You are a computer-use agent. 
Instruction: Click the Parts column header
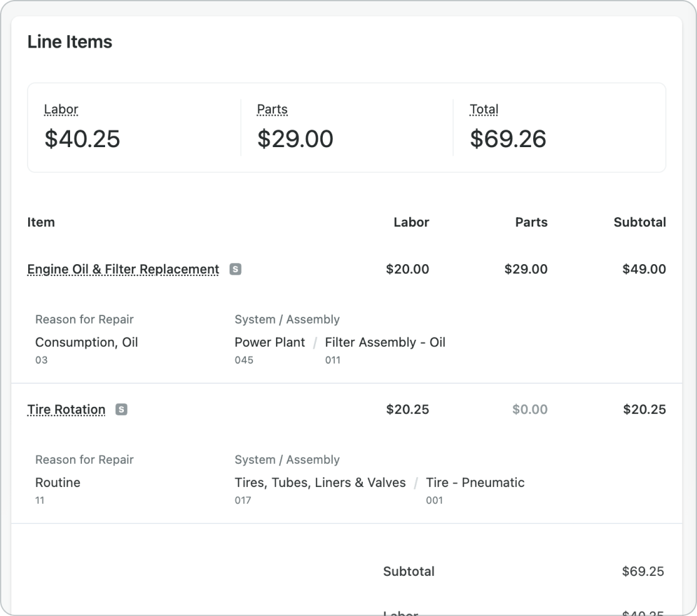(531, 222)
